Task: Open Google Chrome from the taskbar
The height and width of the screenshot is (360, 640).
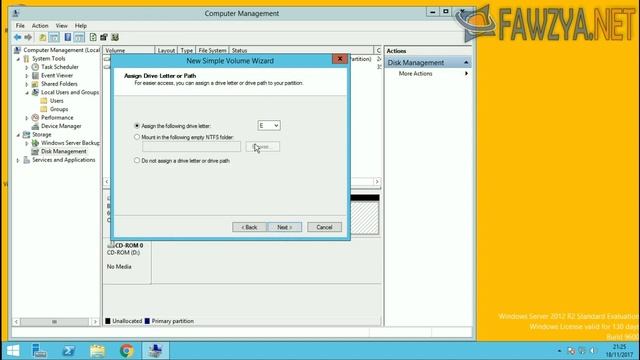Action: tap(127, 351)
